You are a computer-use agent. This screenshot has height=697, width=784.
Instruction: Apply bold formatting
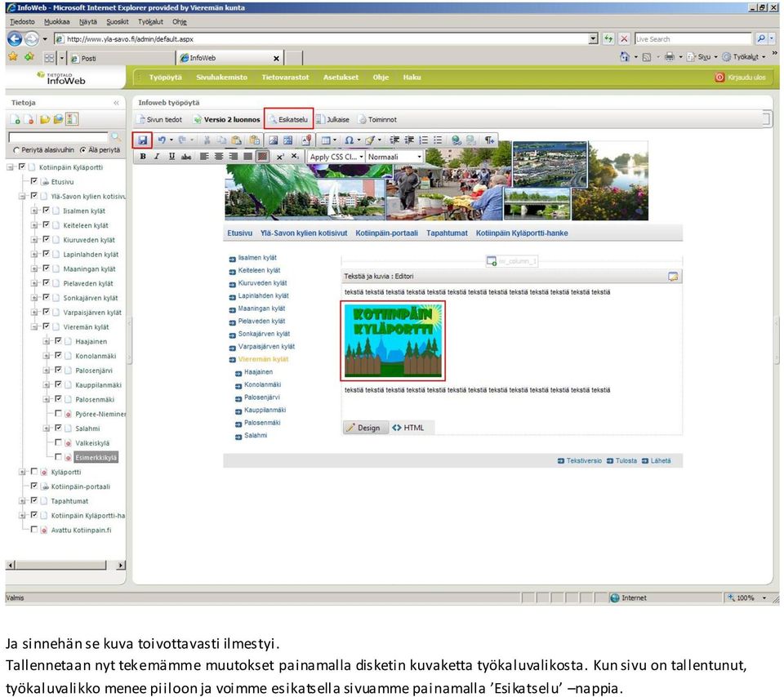143,157
